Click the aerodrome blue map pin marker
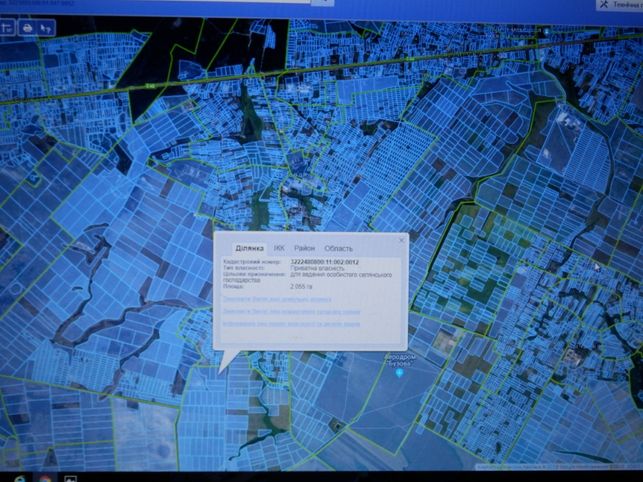The image size is (643, 482). [x=399, y=373]
